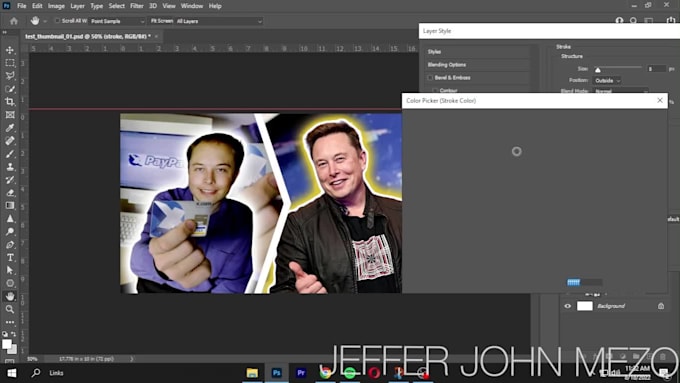Select the History Brush tool
Viewport: 680px width, 383px height.
point(10,180)
